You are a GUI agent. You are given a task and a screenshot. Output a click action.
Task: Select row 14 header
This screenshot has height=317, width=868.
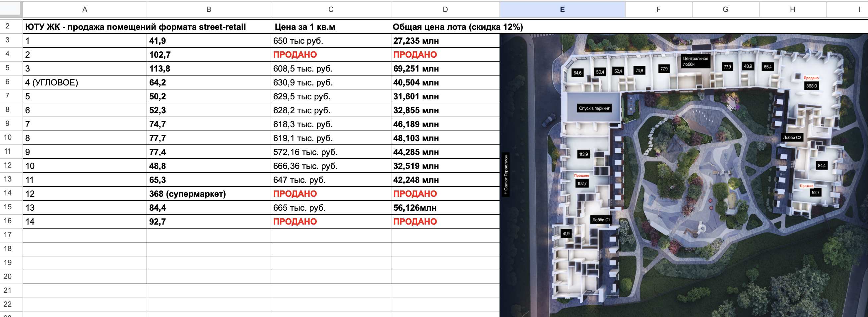7,193
